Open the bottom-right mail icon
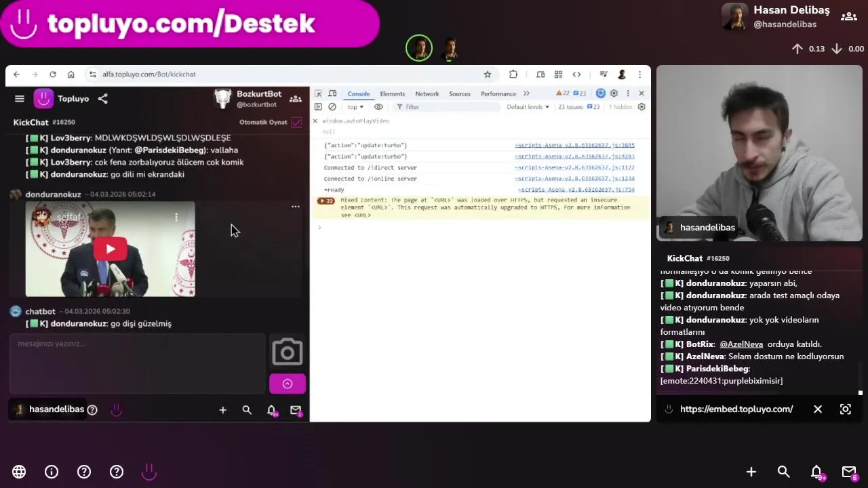Viewport: 868px width, 488px height. pyautogui.click(x=850, y=472)
